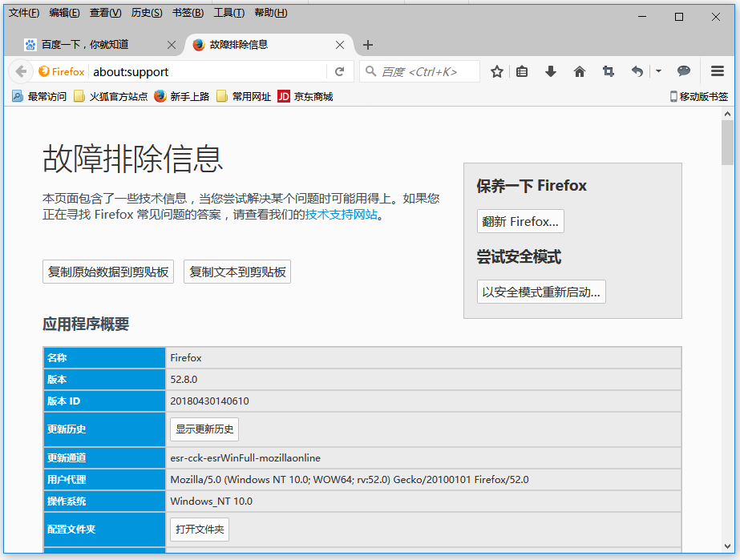Click the undo arrow toolbar icon
This screenshot has width=740, height=560.
[637, 71]
